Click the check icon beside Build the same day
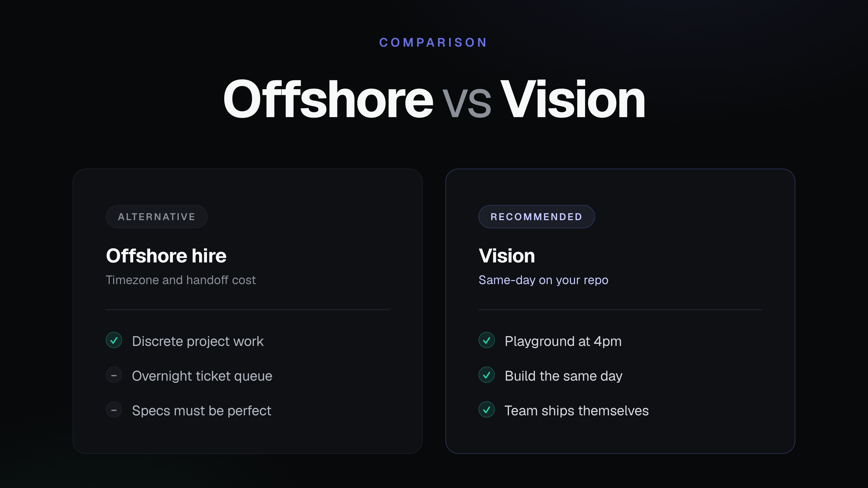Viewport: 868px width, 488px height. click(487, 375)
